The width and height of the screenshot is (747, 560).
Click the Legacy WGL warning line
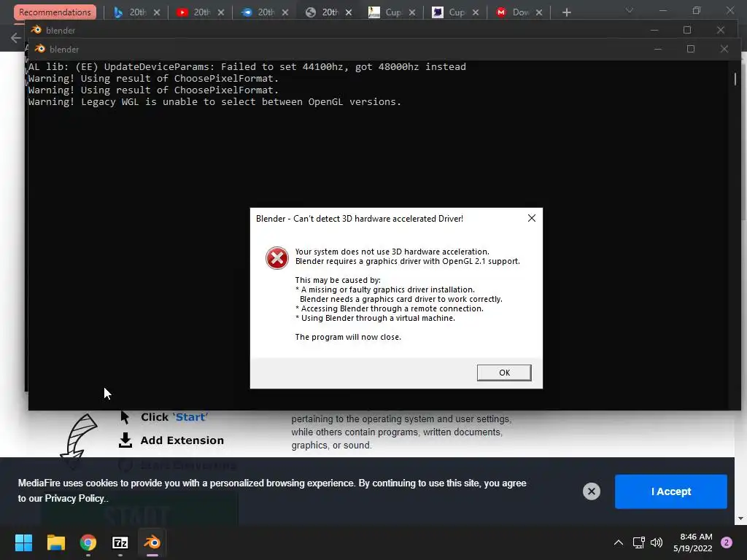[x=214, y=102]
